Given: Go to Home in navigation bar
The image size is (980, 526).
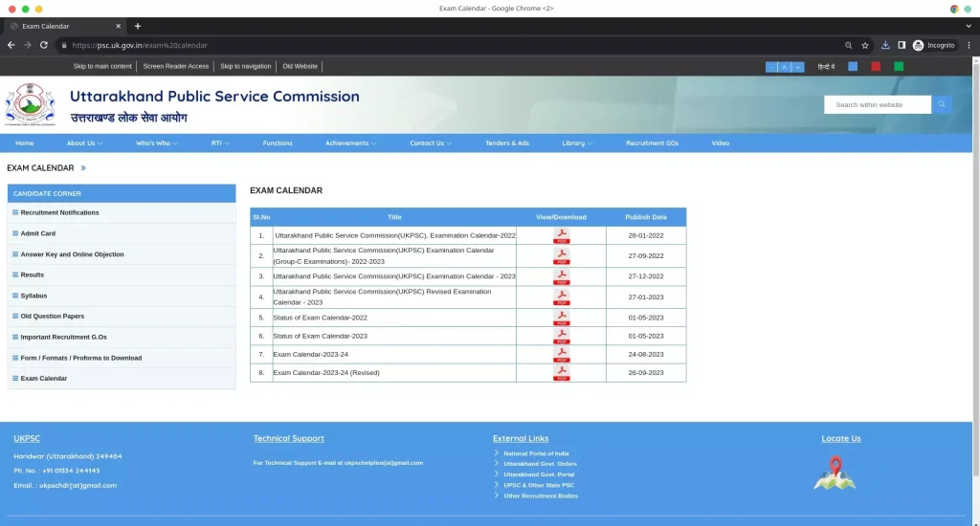Looking at the screenshot, I should [24, 143].
